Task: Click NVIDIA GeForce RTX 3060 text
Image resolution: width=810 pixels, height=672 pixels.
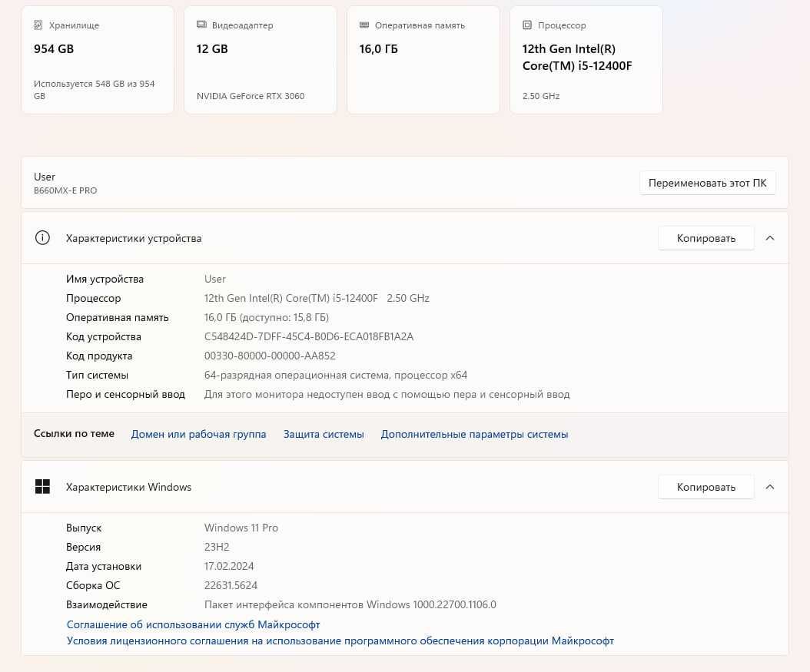Action: pyautogui.click(x=251, y=96)
